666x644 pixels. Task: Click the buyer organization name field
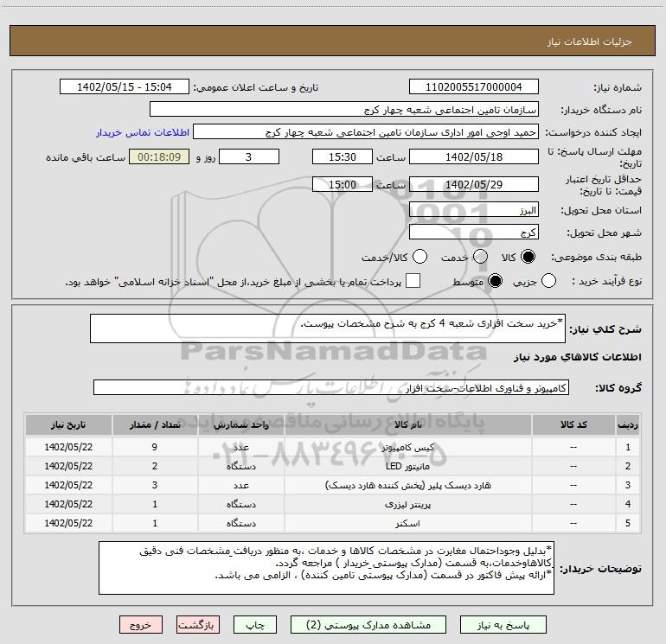point(344,110)
